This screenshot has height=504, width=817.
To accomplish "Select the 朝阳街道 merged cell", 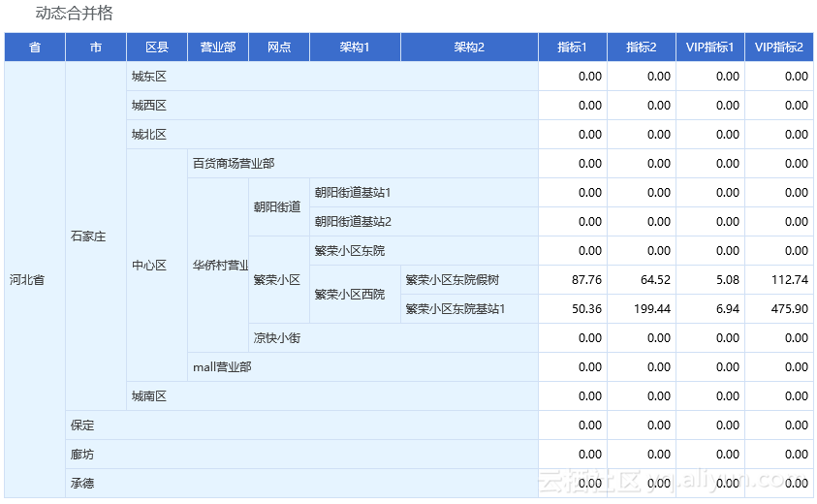I will [x=279, y=206].
